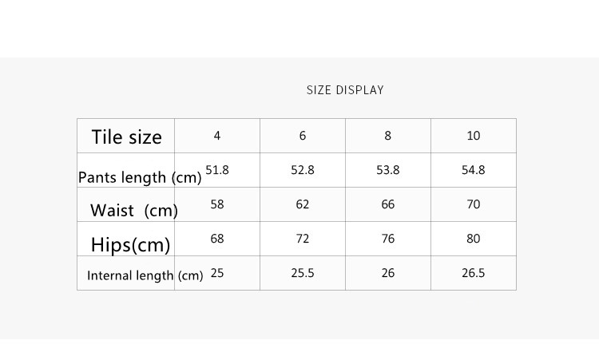Click the Pants length (cm) row label
Screen dimensions: 599x364
tap(139, 177)
